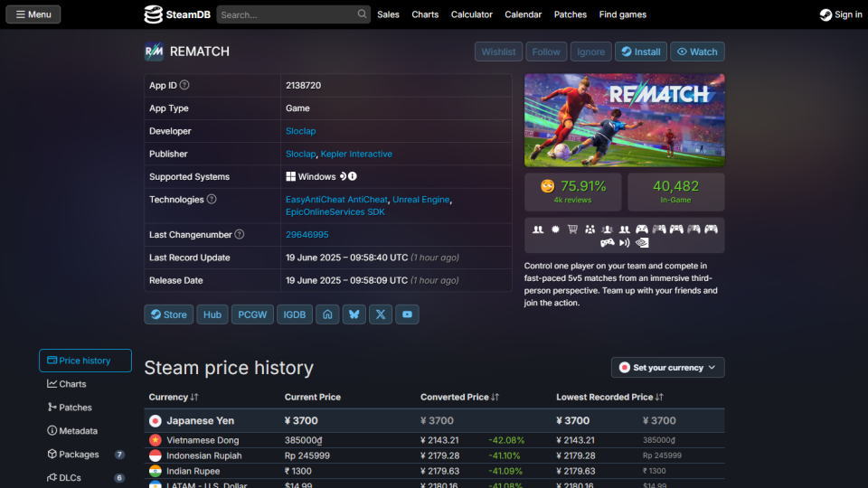Open the Find games page

pos(623,14)
